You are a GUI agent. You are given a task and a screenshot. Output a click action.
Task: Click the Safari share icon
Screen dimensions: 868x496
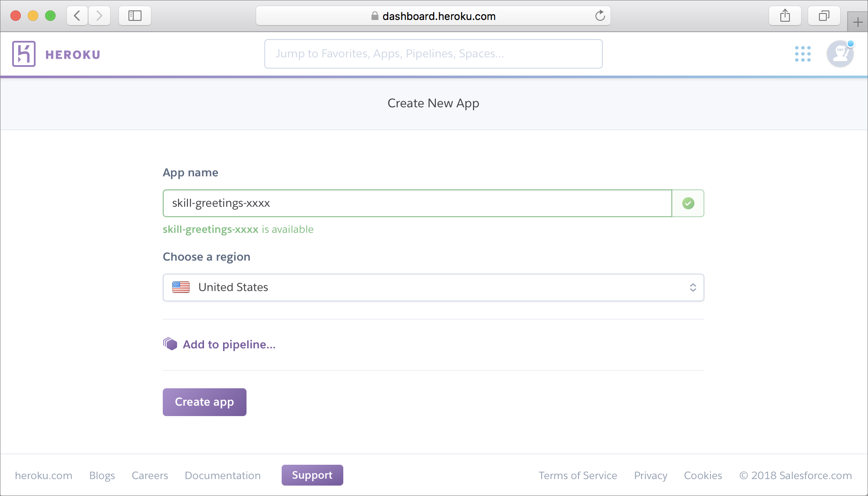pos(785,16)
